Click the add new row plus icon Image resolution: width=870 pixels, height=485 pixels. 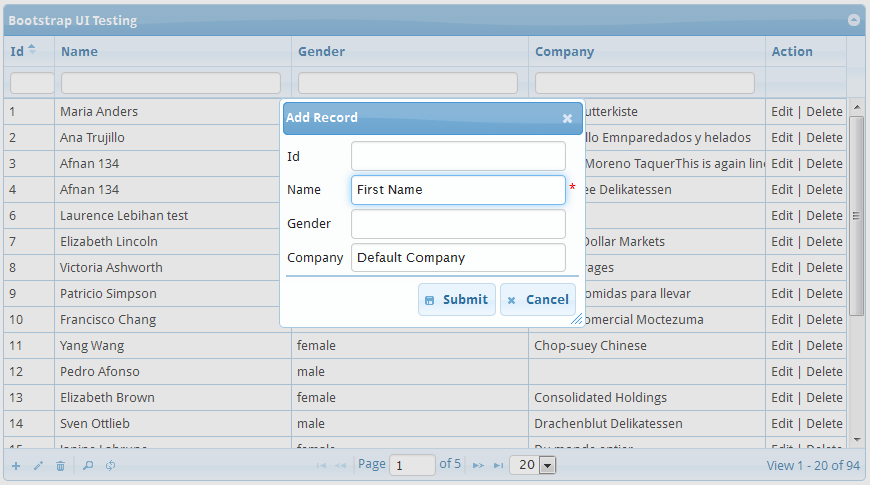[x=15, y=466]
